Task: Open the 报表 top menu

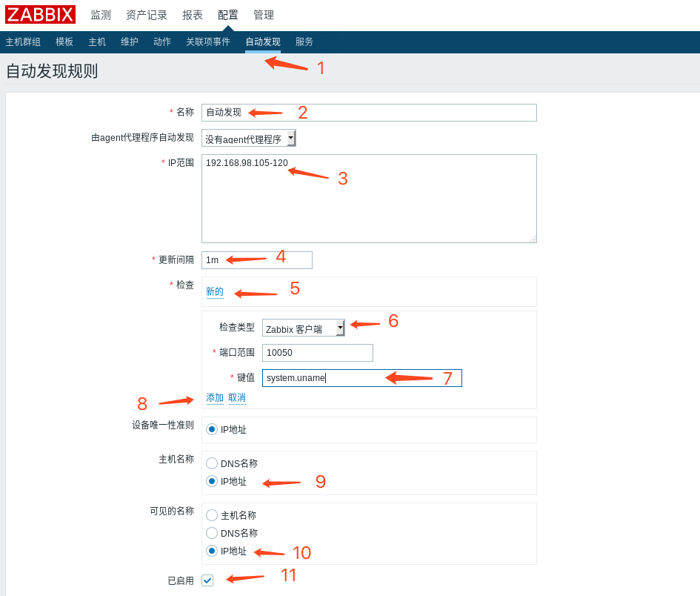Action: click(x=193, y=15)
